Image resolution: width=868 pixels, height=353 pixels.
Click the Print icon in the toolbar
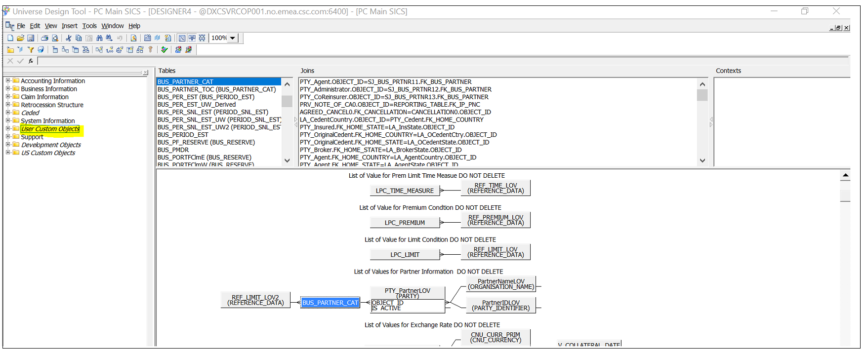point(44,38)
